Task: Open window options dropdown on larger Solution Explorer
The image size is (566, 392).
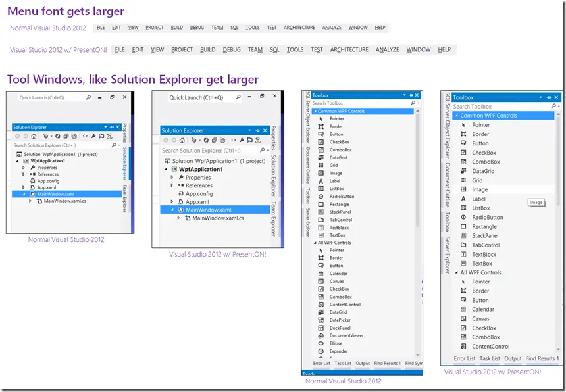Action: click(249, 130)
